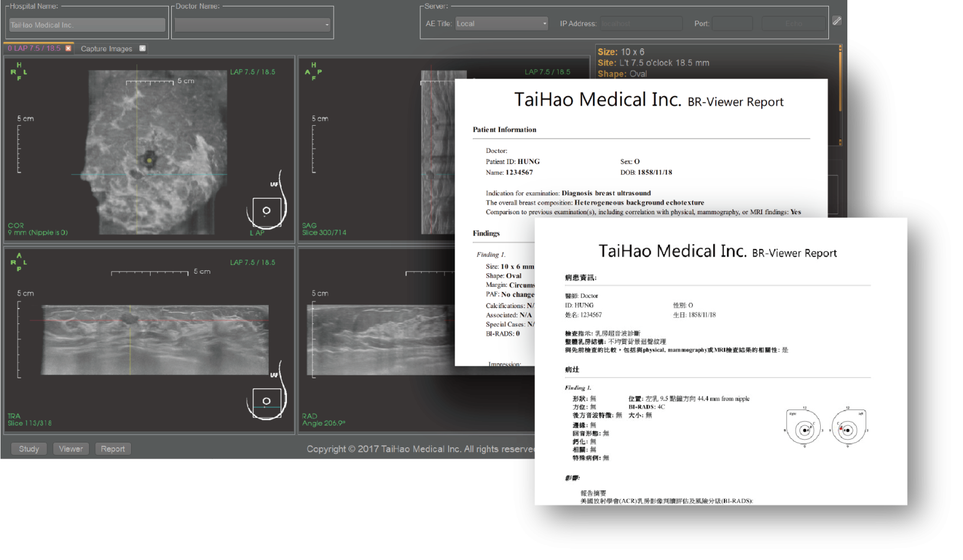Click the Study button

pos(29,449)
